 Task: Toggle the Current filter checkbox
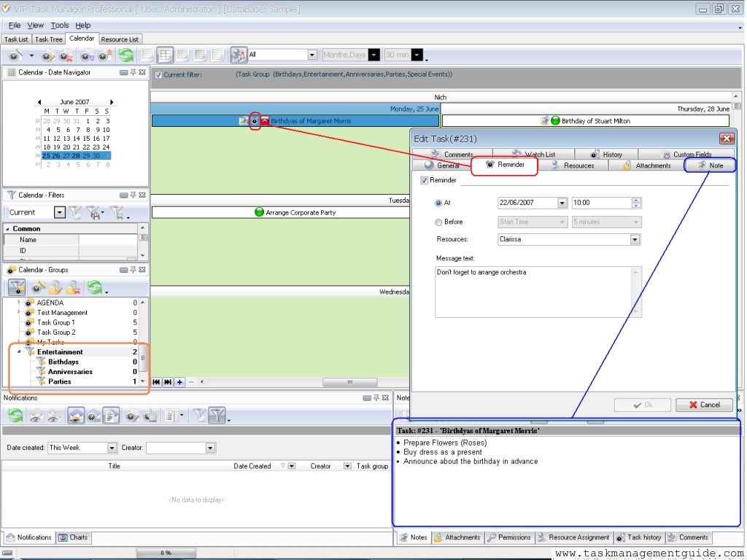pyautogui.click(x=158, y=75)
